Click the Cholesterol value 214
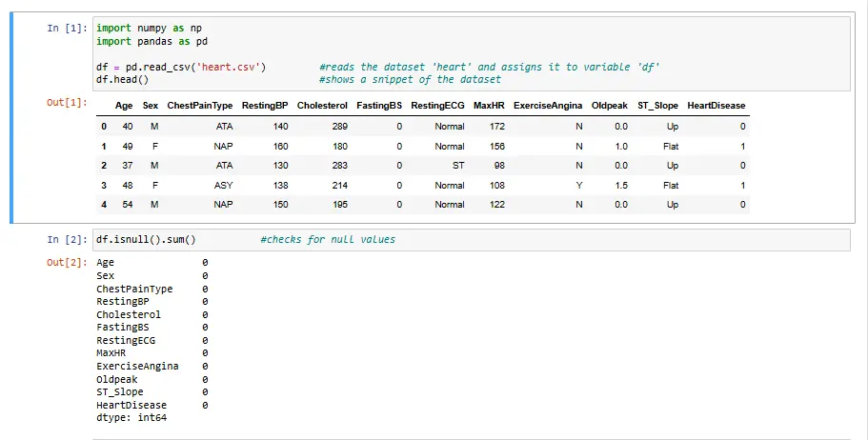The image size is (868, 440). pos(340,186)
